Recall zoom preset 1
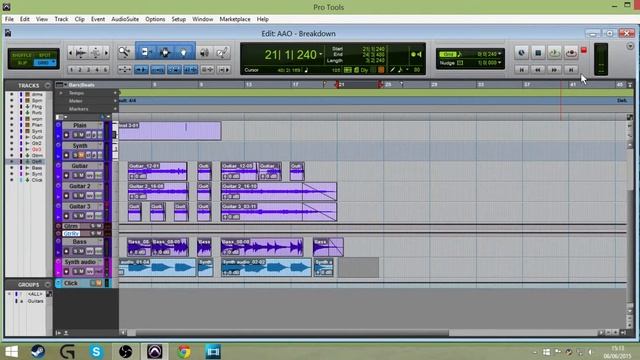This screenshot has width=640, height=360. (x=71, y=70)
